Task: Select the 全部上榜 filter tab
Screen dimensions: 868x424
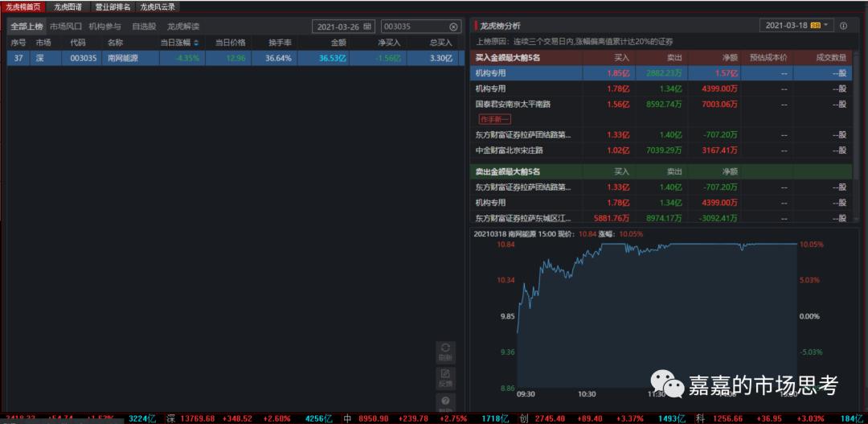Action: point(27,26)
